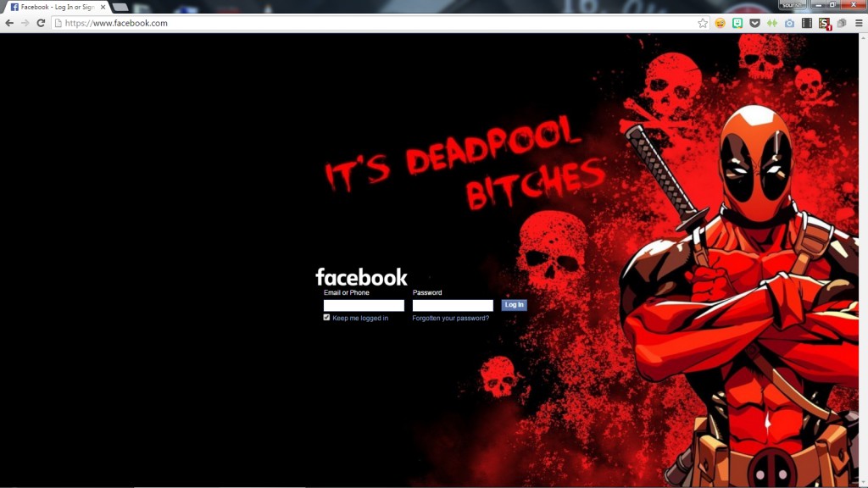Minimize the Chrome window
The height and width of the screenshot is (488, 868).
pyautogui.click(x=819, y=4)
